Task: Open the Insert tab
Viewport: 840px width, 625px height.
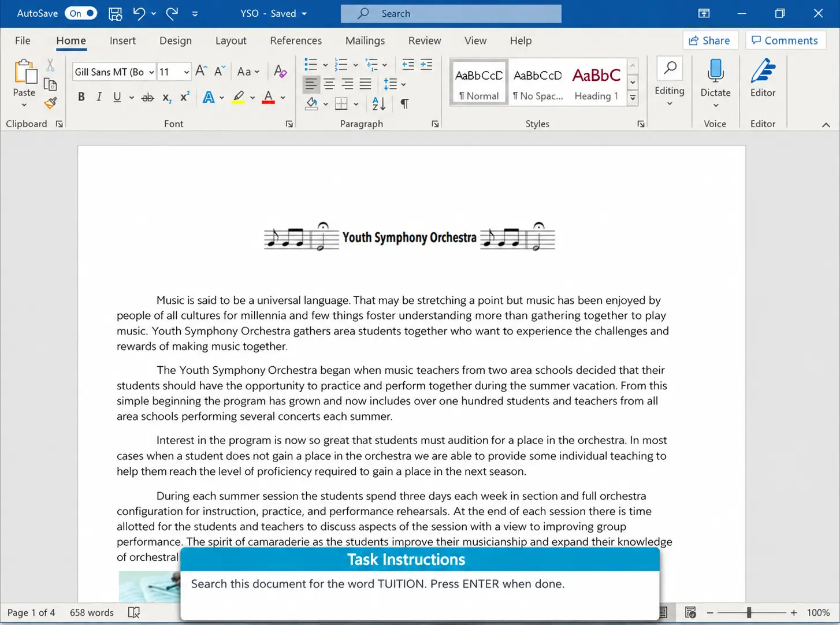Action: coord(122,40)
